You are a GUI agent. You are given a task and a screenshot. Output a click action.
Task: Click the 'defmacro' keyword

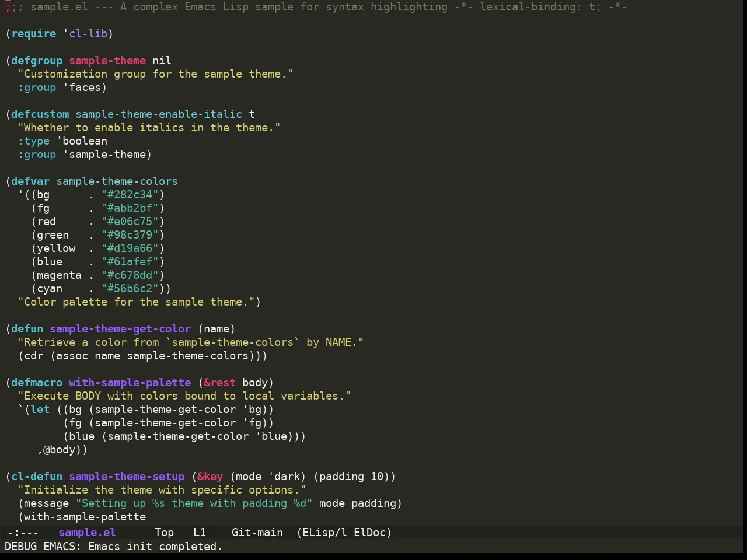(x=37, y=383)
